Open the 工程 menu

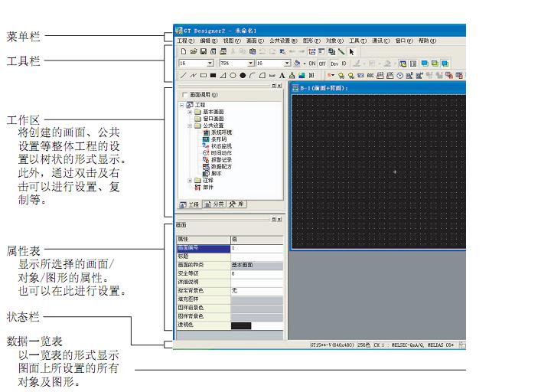pyautogui.click(x=187, y=40)
